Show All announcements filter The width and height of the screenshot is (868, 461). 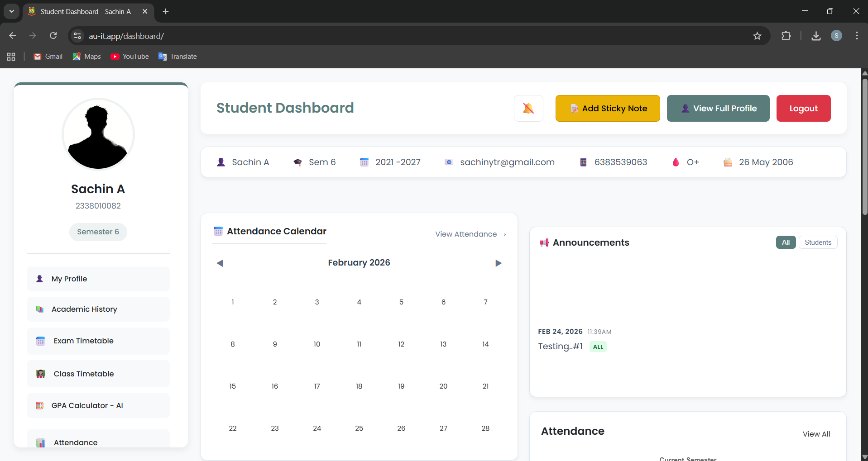(785, 242)
